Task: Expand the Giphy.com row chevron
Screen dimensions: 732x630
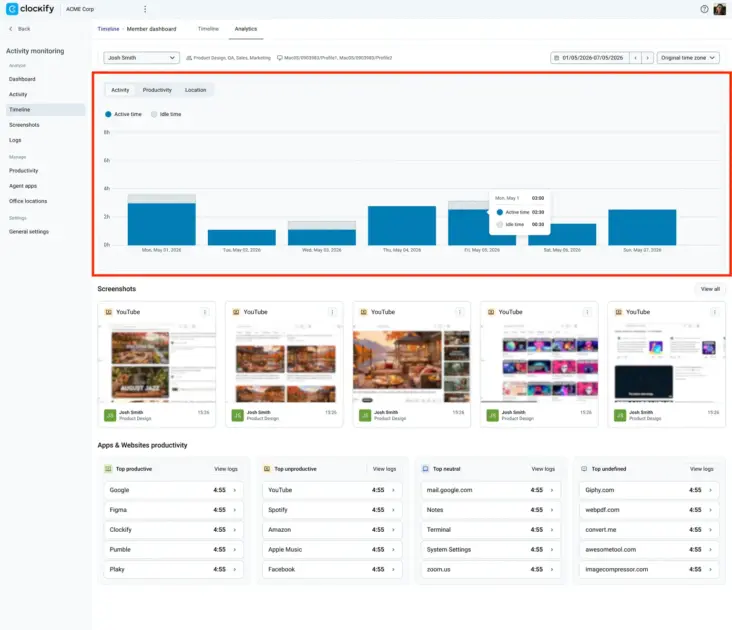Action: click(x=711, y=490)
